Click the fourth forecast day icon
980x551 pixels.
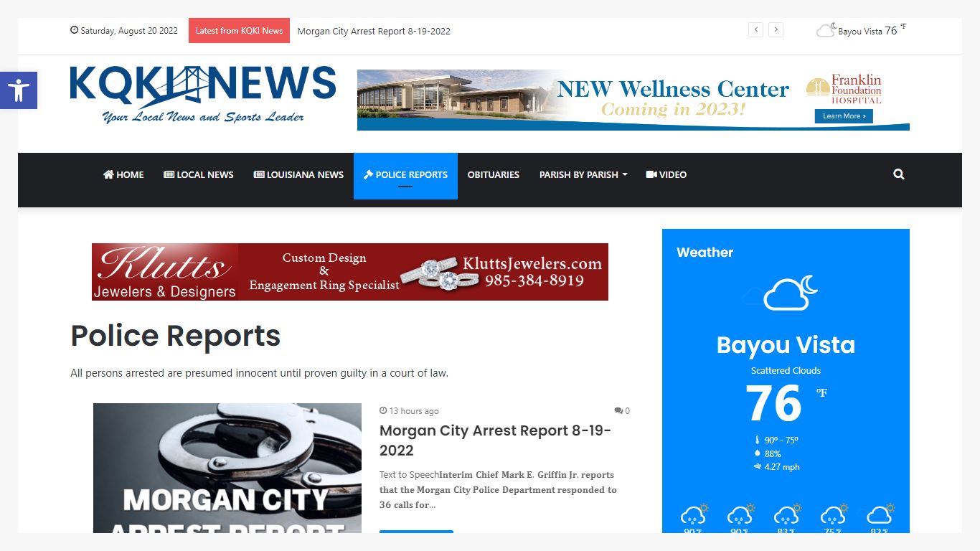[x=834, y=514]
